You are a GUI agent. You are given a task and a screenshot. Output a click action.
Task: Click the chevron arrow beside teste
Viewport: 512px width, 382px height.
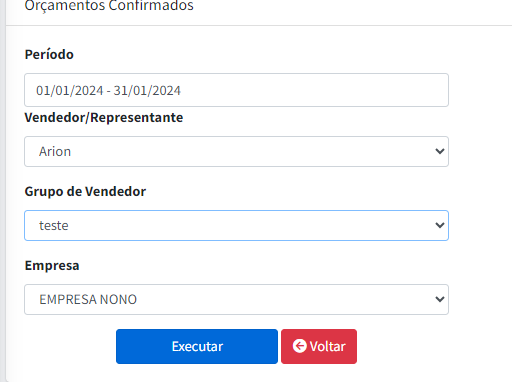pos(440,225)
